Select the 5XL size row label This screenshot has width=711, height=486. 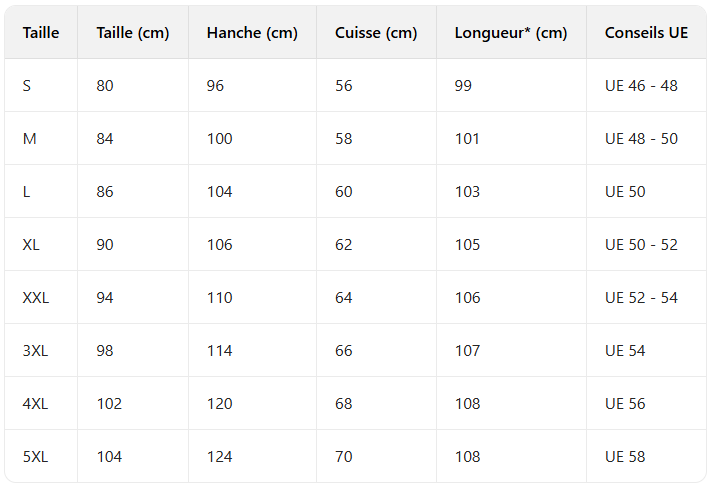point(35,457)
